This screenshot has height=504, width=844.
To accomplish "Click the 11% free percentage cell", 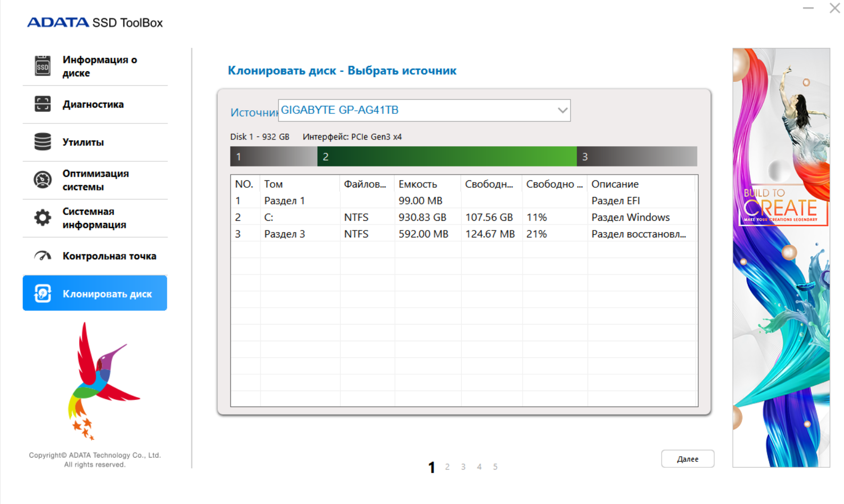I will (x=536, y=217).
